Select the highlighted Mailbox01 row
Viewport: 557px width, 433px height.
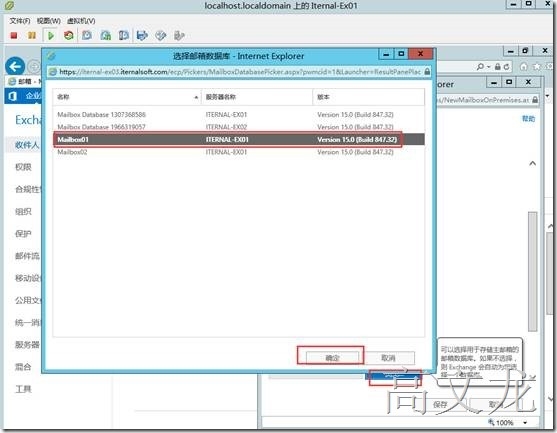click(238, 139)
